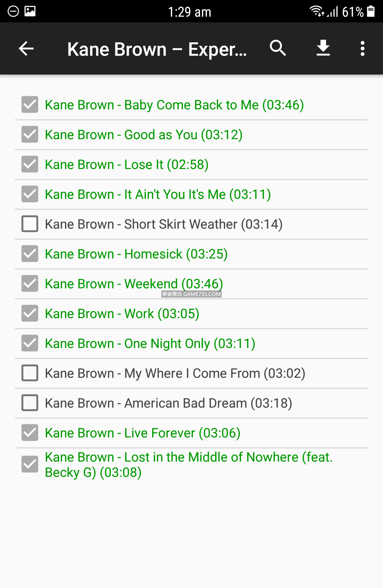
Task: Check the Short Skirt Weather checkbox
Action: (x=30, y=224)
